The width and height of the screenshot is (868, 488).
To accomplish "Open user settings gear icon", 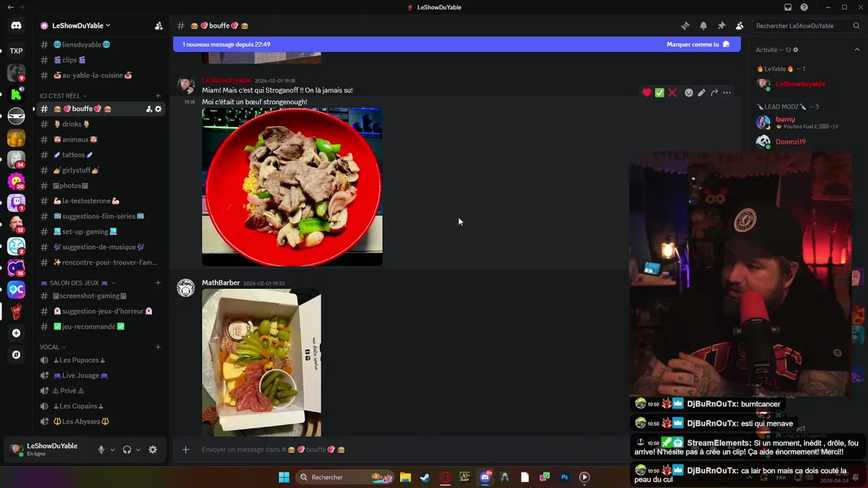I will [153, 449].
